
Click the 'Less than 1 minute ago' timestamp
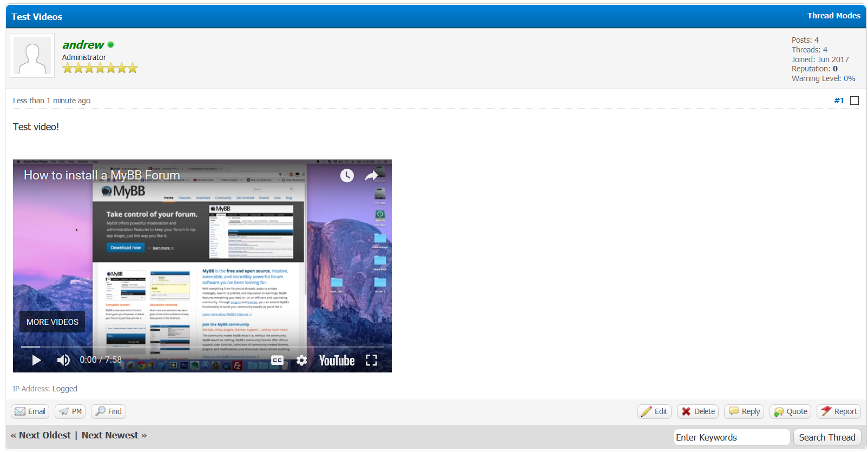(51, 101)
